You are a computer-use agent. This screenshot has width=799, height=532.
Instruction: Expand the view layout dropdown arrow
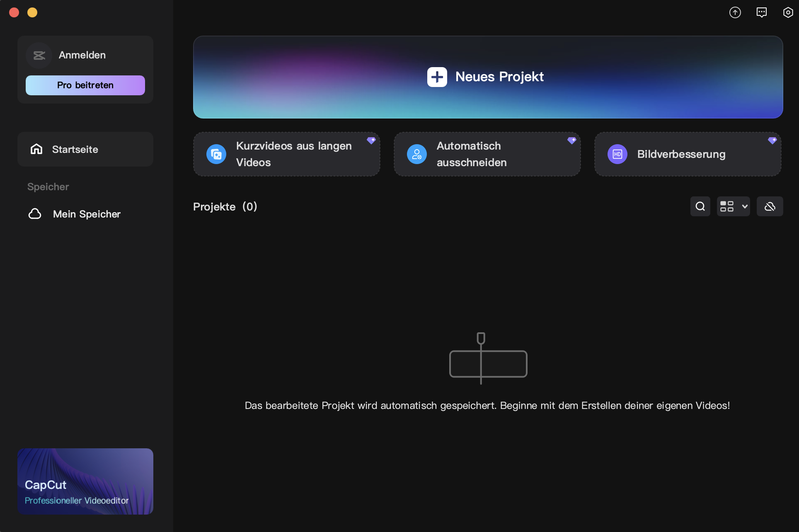[x=745, y=206]
